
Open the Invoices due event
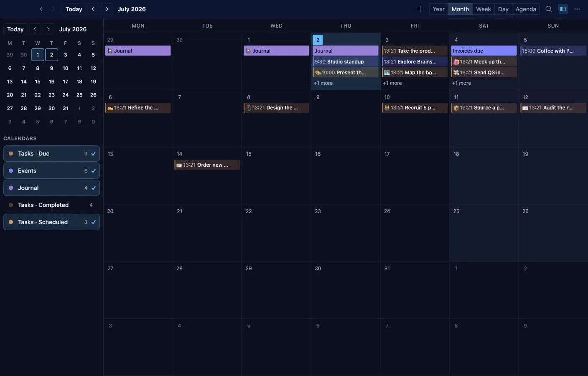click(x=484, y=51)
